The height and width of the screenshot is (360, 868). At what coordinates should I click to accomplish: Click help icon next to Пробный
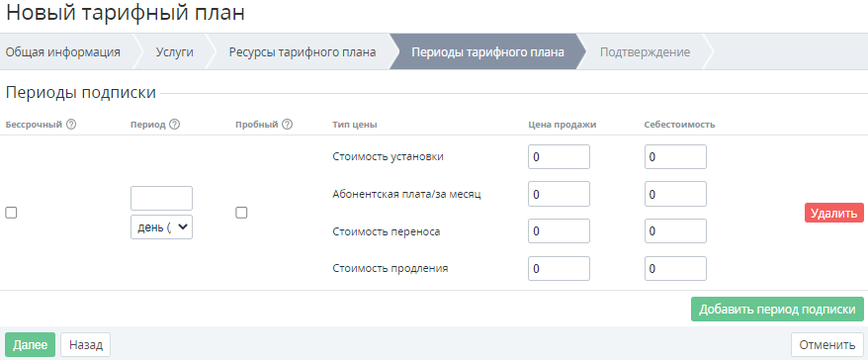(x=287, y=125)
